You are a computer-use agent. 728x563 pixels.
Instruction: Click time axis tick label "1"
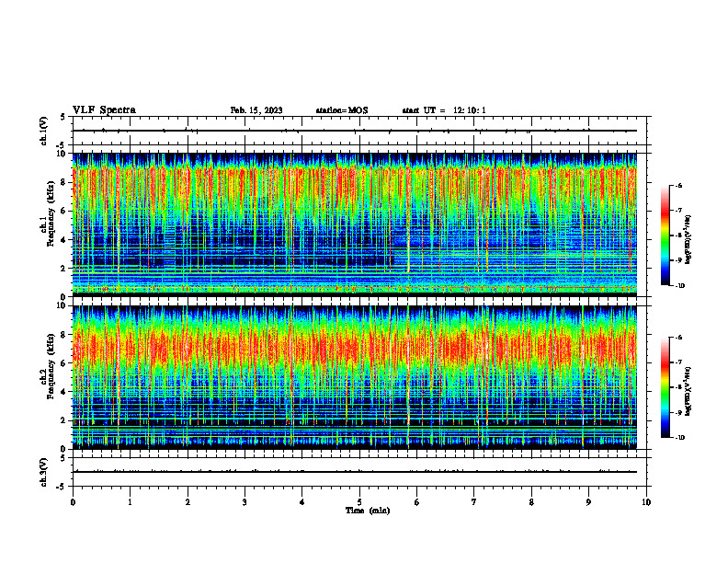point(130,502)
